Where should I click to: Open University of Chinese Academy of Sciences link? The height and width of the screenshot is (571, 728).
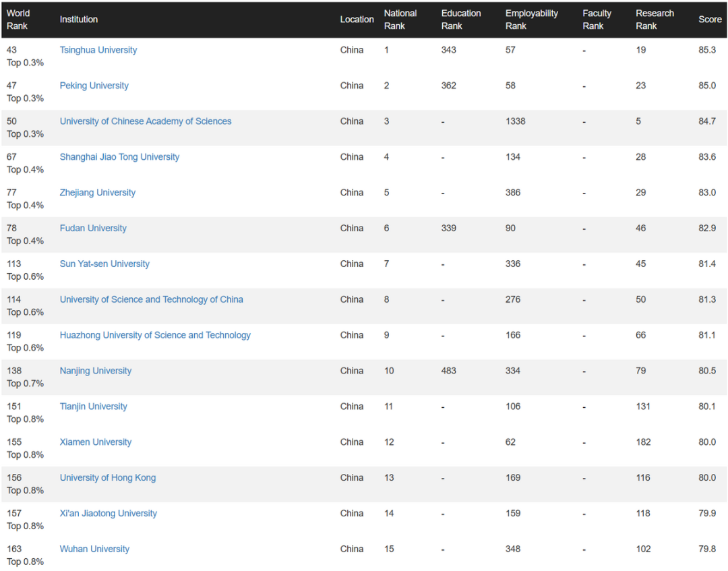click(x=146, y=121)
